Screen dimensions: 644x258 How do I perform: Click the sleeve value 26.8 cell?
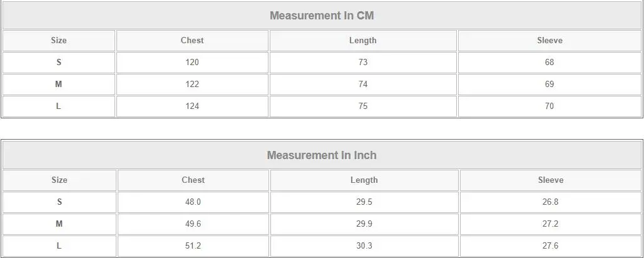[551, 202]
